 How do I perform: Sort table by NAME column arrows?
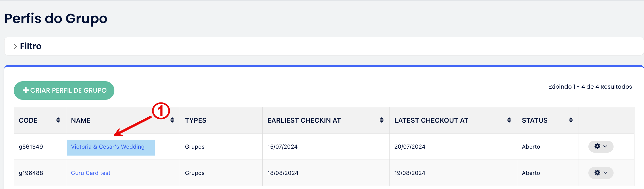[x=172, y=120]
